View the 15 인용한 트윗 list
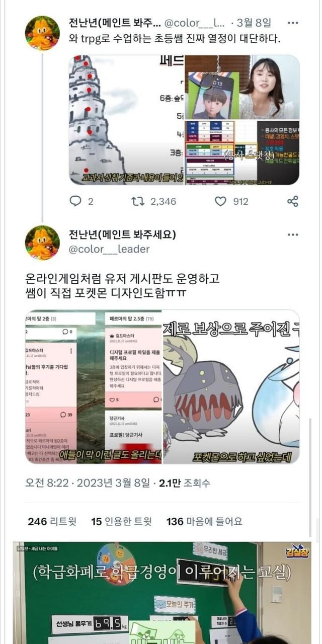 pyautogui.click(x=121, y=521)
